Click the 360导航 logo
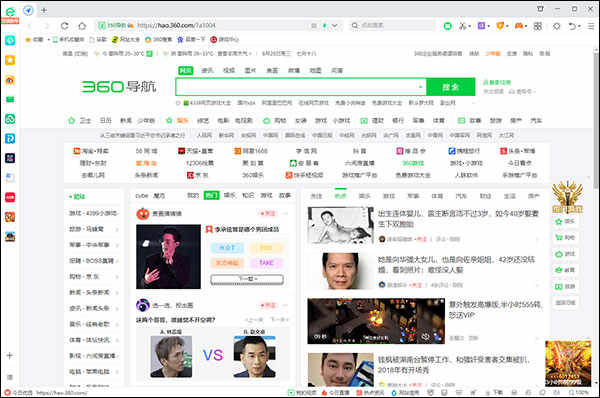This screenshot has width=600, height=398. coord(119,87)
